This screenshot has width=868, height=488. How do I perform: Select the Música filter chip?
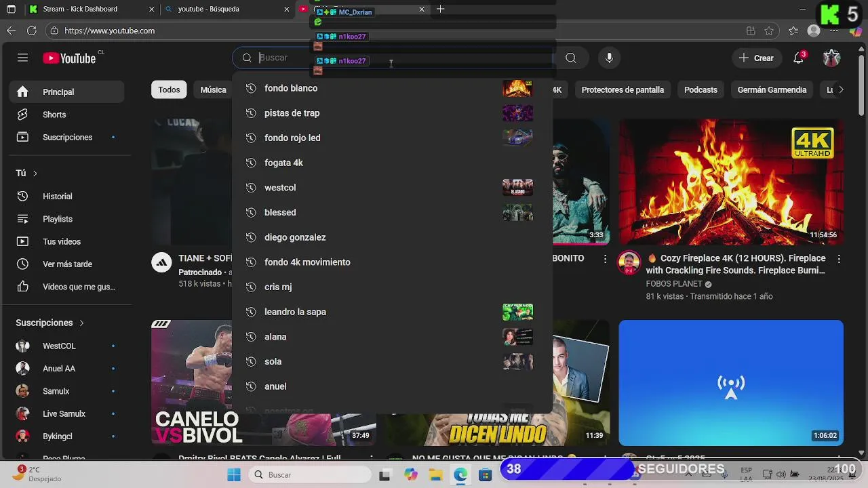click(x=213, y=89)
